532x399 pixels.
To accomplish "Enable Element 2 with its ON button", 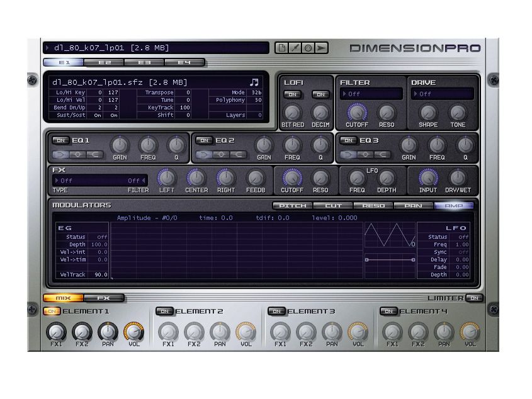I will [164, 311].
